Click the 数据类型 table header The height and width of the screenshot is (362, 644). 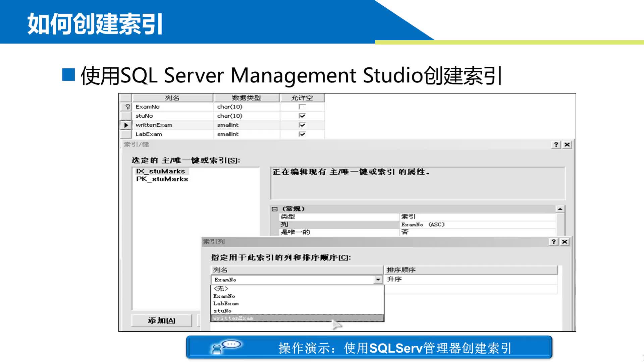click(247, 98)
